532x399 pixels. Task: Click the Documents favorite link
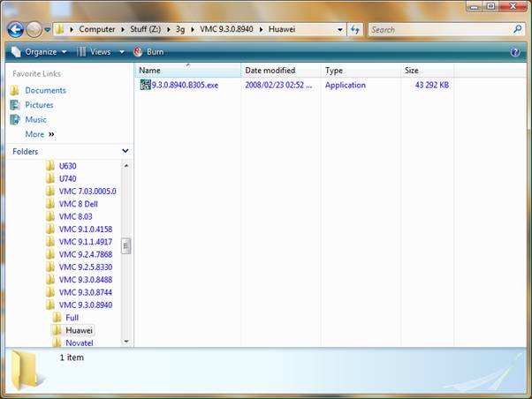45,90
